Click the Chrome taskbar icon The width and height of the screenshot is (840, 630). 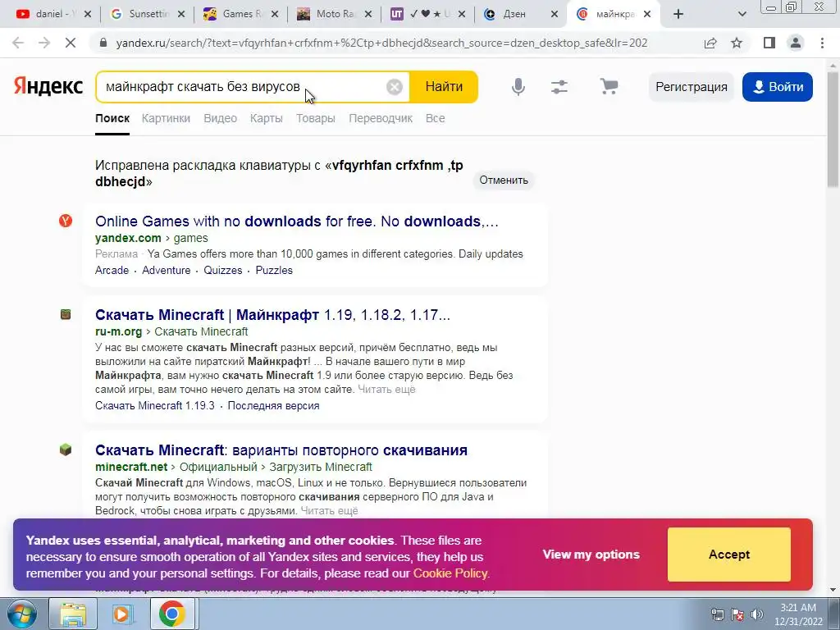[x=171, y=614]
